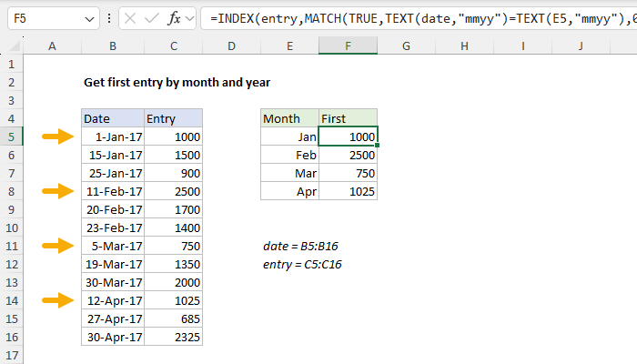Select the 'Apr' month cell
Image resolution: width=637 pixels, height=364 pixels.
click(289, 191)
